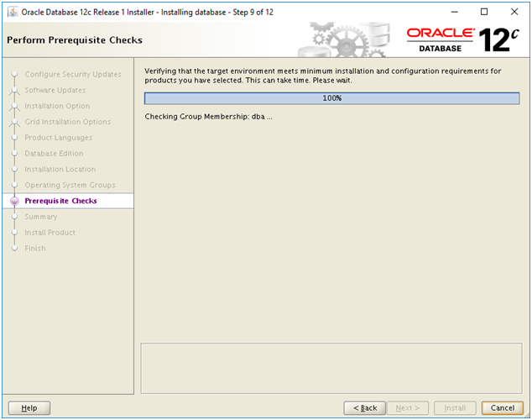Select the active Prerequisite Checks step
The image size is (532, 420).
(68, 201)
